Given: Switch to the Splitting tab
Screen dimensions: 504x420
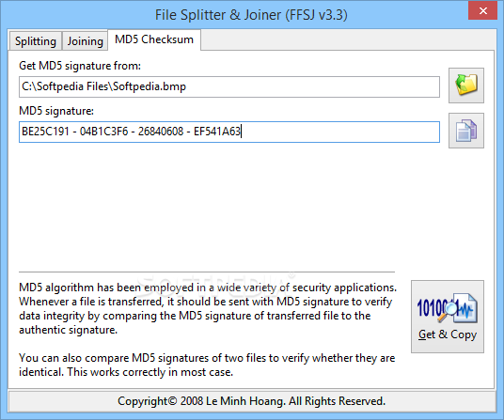Looking at the screenshot, I should tap(36, 41).
